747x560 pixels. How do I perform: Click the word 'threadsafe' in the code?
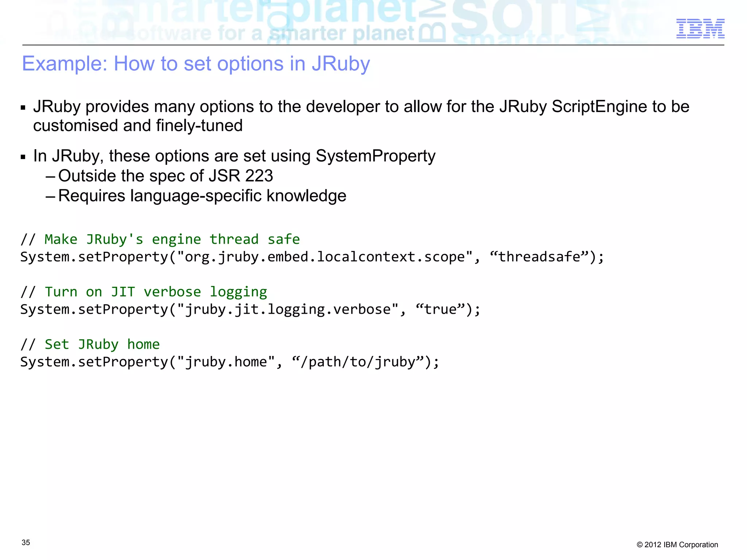(539, 257)
